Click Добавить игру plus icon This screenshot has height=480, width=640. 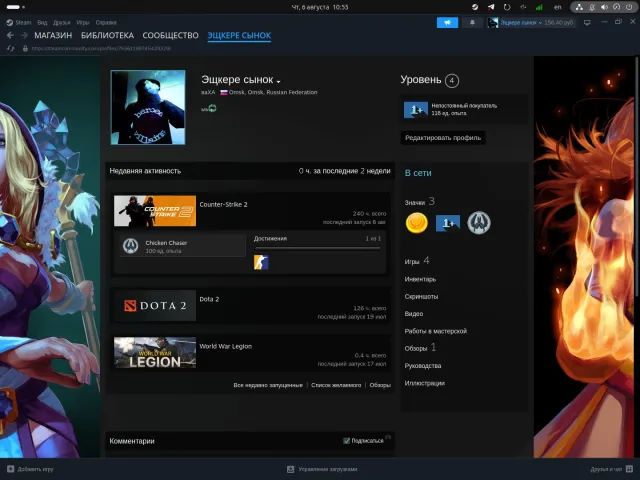[x=11, y=469]
